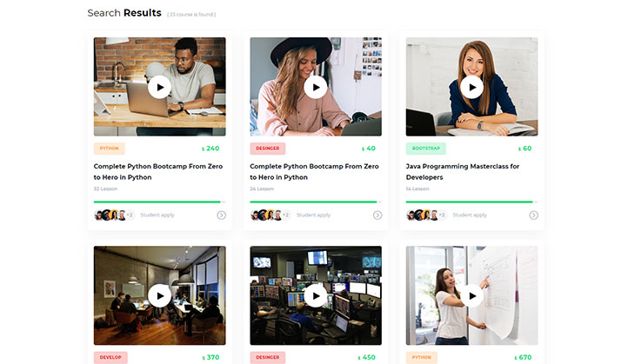This screenshot has height=364, width=641.
Task: Open the 24 Lesson Python Bootcamp title
Action: pyautogui.click(x=314, y=171)
